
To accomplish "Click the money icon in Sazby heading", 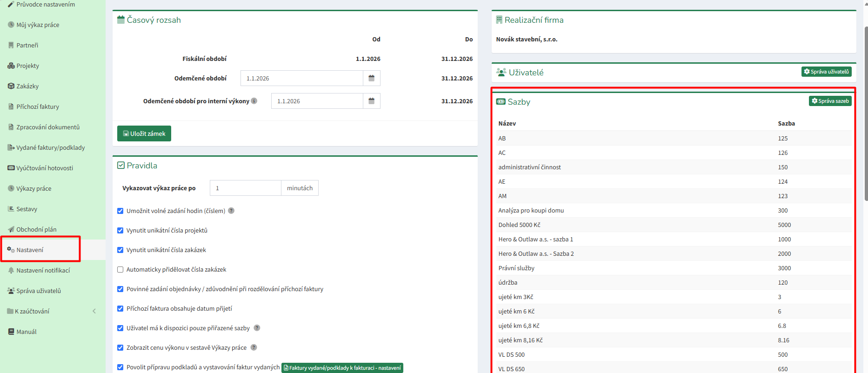I will 501,102.
